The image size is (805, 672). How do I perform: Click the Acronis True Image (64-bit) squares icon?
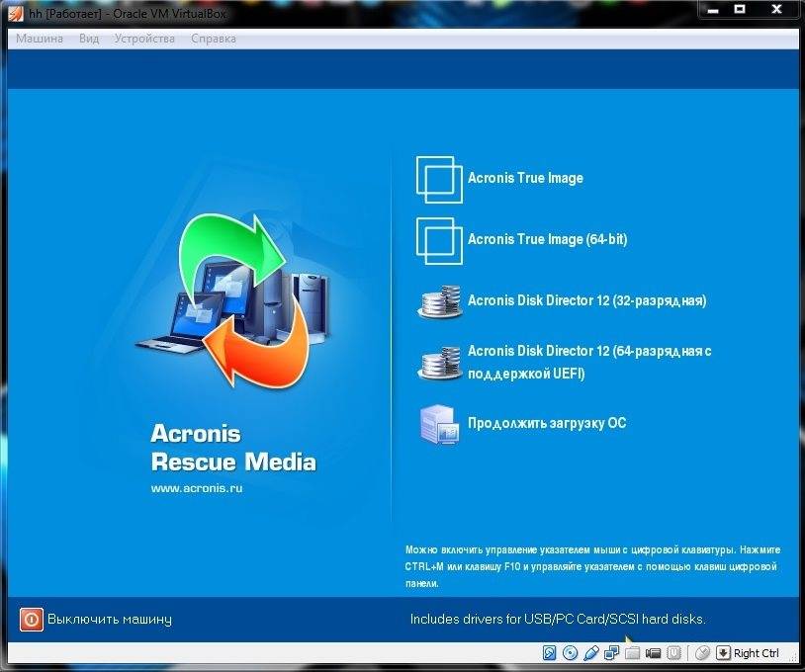tap(439, 241)
